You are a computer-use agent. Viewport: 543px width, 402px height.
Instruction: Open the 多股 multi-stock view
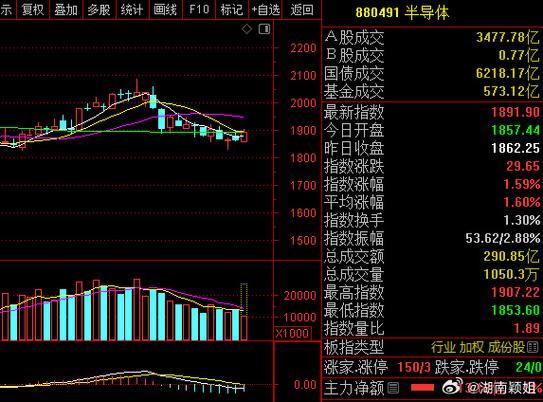coord(99,9)
